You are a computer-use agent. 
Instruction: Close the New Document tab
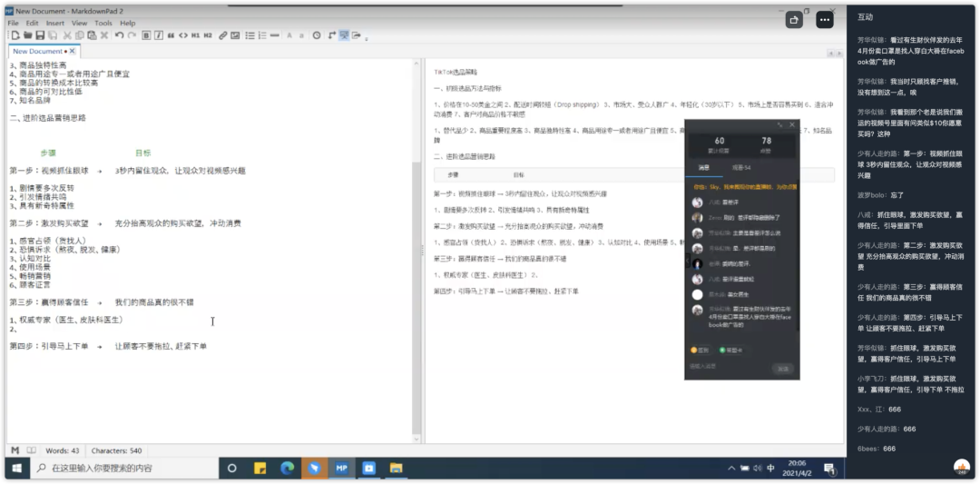[x=72, y=51]
